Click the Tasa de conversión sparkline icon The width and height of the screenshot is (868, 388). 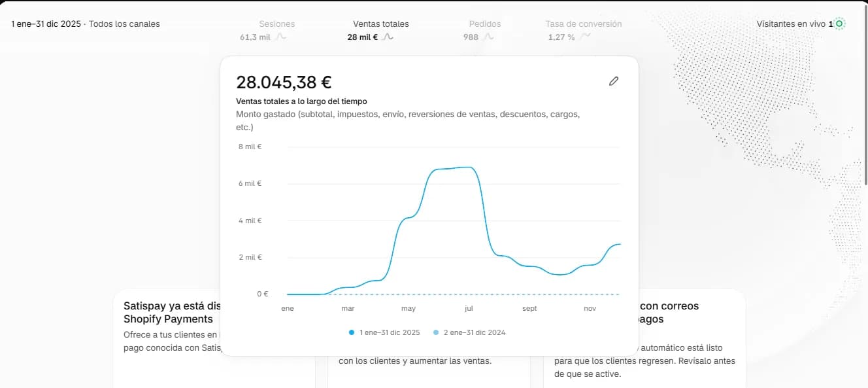pyautogui.click(x=585, y=37)
